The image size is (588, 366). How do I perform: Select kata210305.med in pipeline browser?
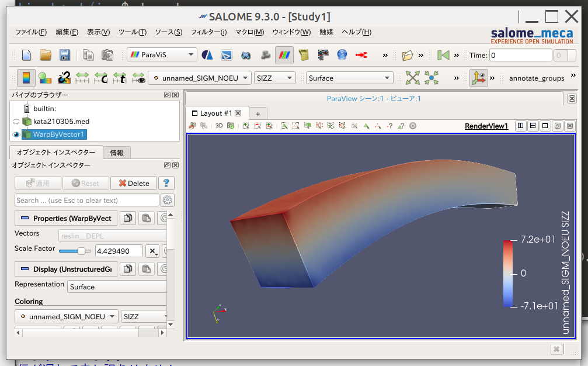click(x=61, y=121)
